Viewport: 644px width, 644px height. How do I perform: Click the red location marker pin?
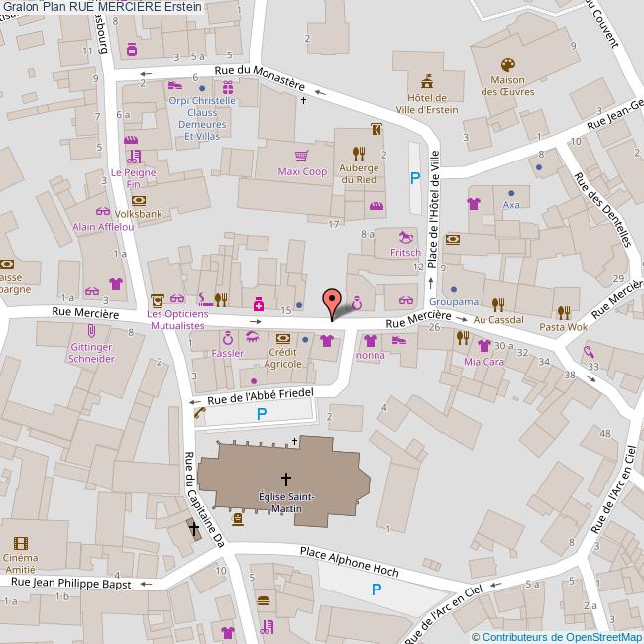coord(332,301)
